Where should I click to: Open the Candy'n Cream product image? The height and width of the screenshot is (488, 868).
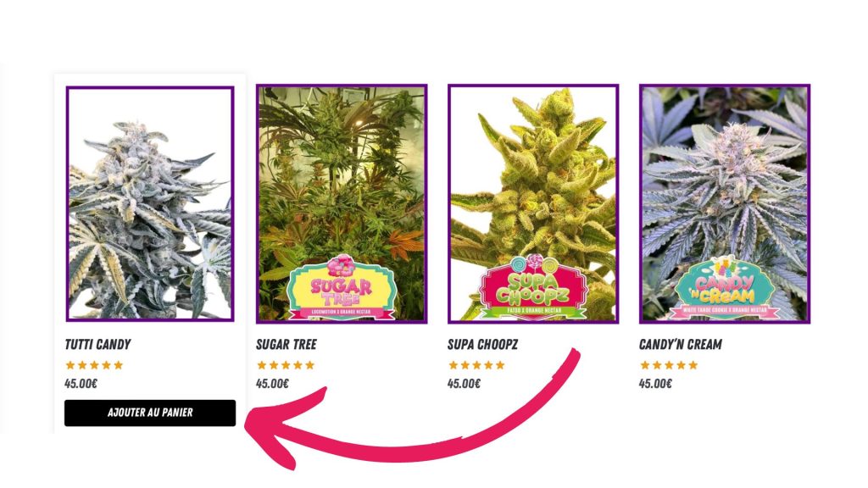click(x=725, y=203)
